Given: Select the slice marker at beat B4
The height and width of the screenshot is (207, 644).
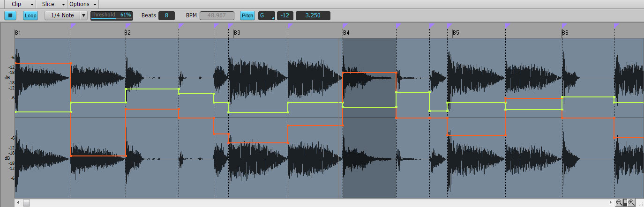Looking at the screenshot, I should coord(344,25).
